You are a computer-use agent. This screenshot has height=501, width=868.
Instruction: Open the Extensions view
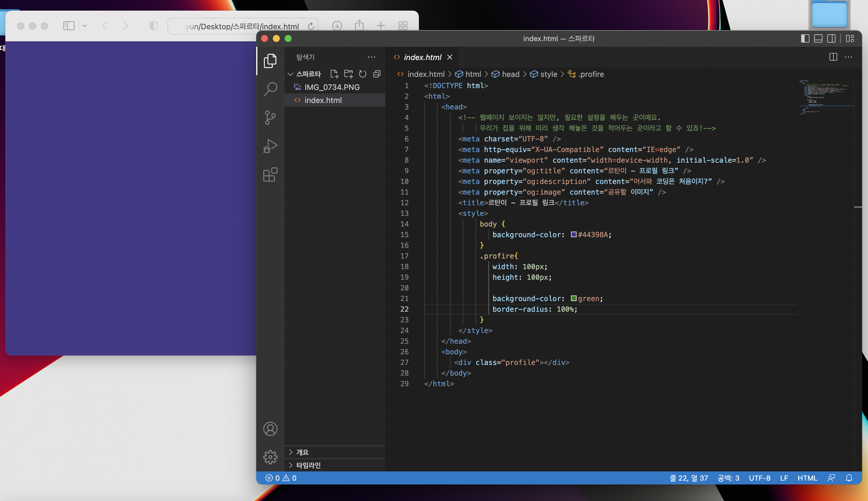coord(270,175)
